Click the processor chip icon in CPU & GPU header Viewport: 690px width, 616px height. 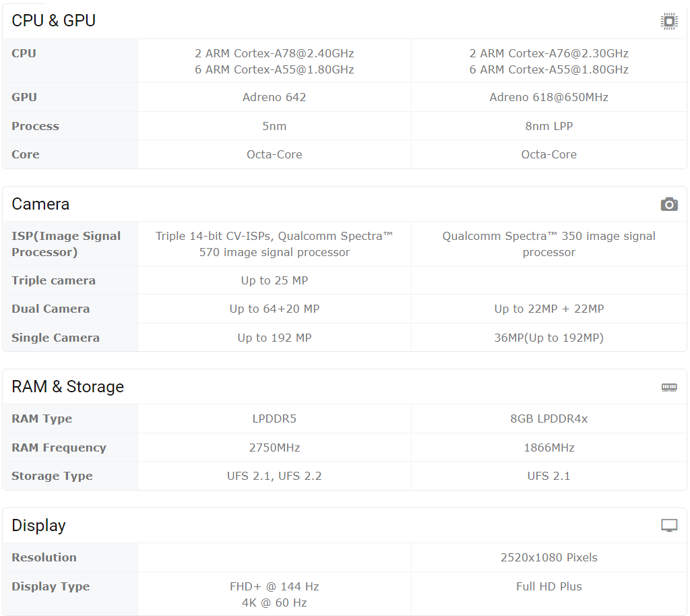point(669,21)
